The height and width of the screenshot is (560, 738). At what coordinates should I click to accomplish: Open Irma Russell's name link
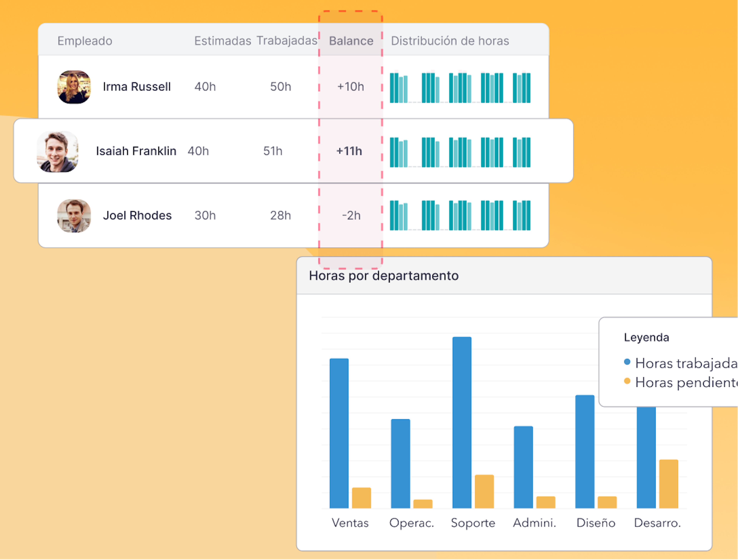tap(136, 87)
